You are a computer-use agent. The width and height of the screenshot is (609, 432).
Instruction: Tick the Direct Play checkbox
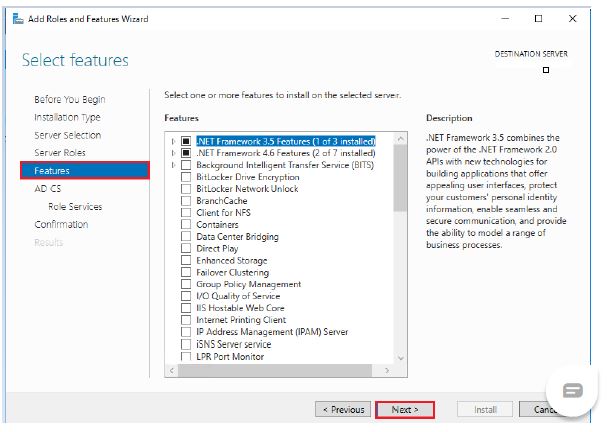[186, 248]
